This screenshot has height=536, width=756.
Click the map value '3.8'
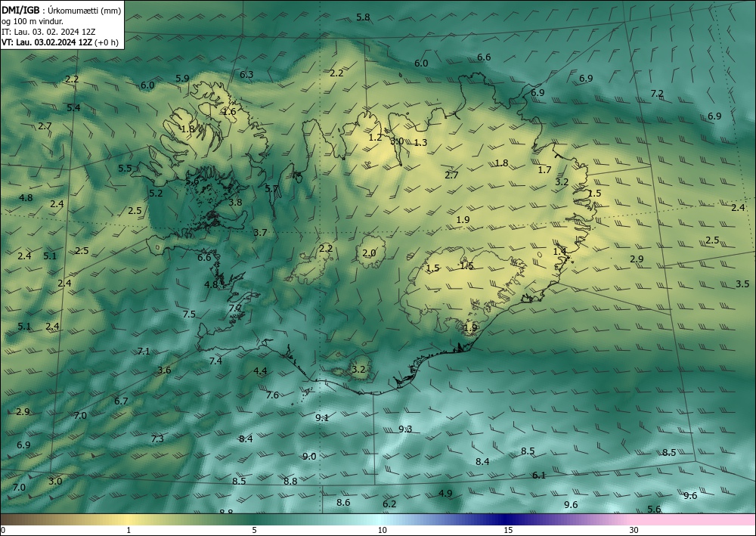point(235,203)
